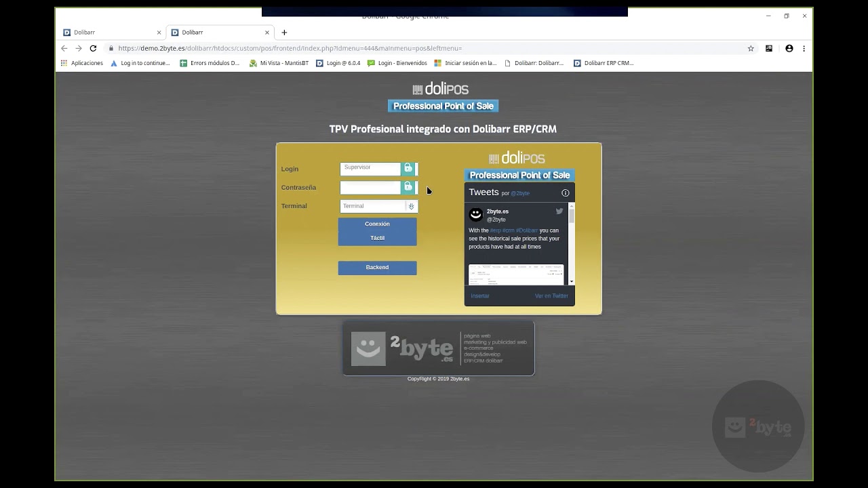The image size is (868, 488).
Task: Open Ver en Twitter link
Action: pyautogui.click(x=551, y=296)
